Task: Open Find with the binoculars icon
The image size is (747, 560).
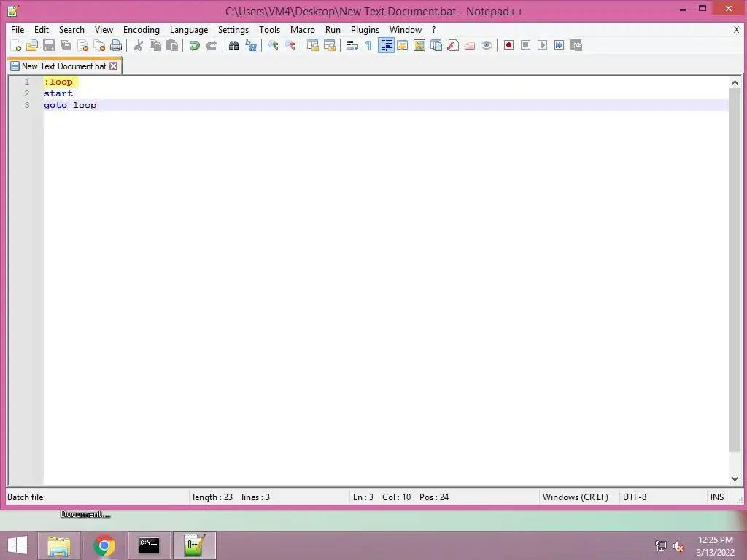Action: 234,45
